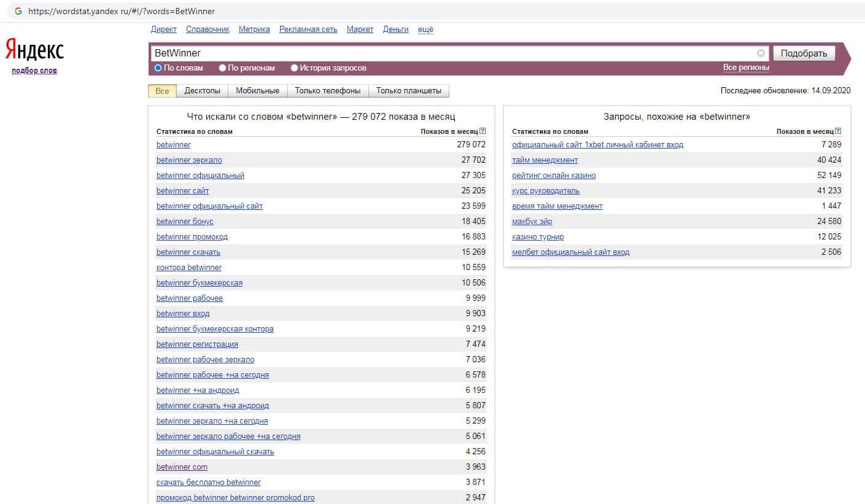865x504 pixels.
Task: Select the "Только планшеты" tab
Action: pos(408,91)
